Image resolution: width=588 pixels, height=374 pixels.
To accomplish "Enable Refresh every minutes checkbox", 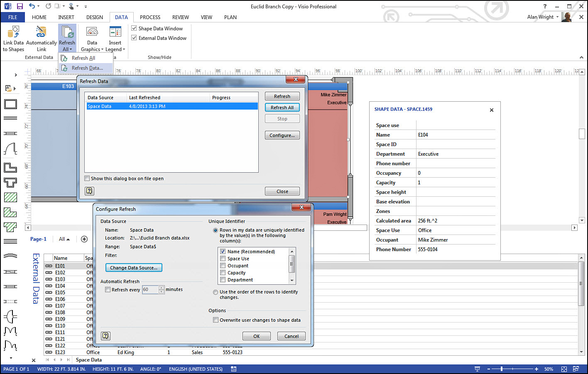I will click(108, 290).
